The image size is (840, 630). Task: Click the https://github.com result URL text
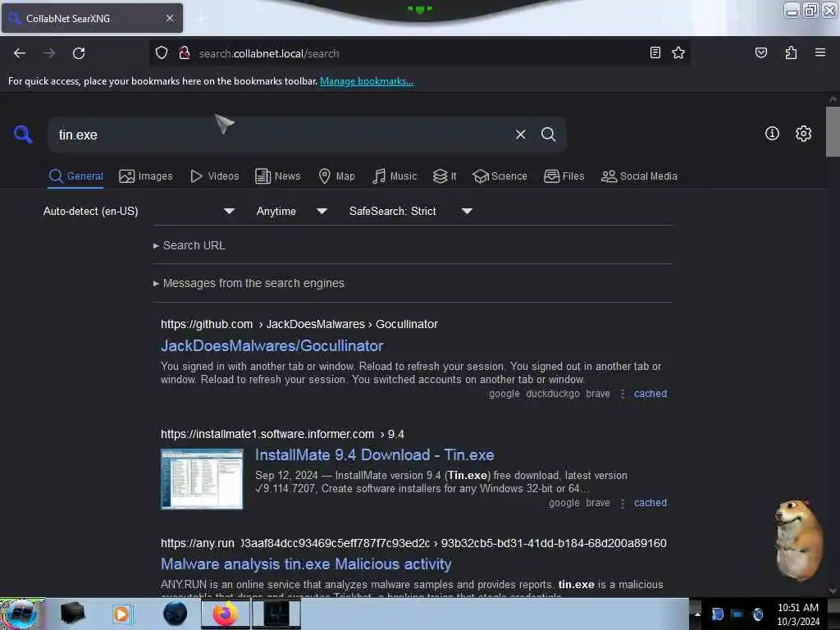[207, 324]
